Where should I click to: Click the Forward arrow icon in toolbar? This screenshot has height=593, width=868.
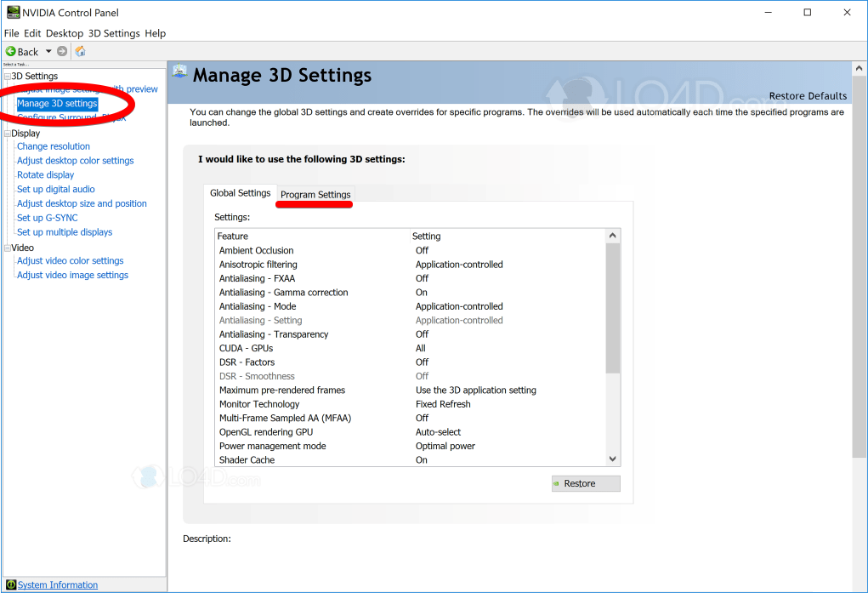pos(62,52)
